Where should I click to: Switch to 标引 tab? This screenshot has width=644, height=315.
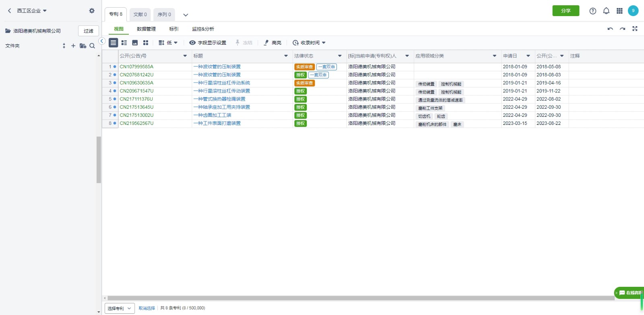click(x=174, y=29)
